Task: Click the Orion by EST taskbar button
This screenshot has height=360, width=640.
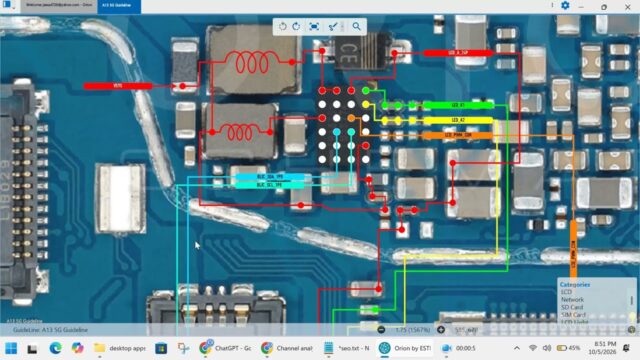Action: [x=405, y=348]
